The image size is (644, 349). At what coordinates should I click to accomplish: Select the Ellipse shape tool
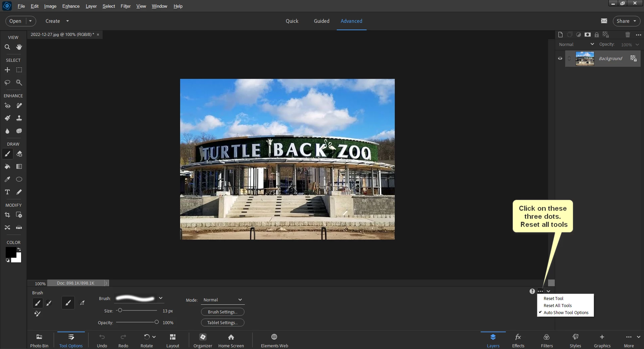tap(19, 179)
